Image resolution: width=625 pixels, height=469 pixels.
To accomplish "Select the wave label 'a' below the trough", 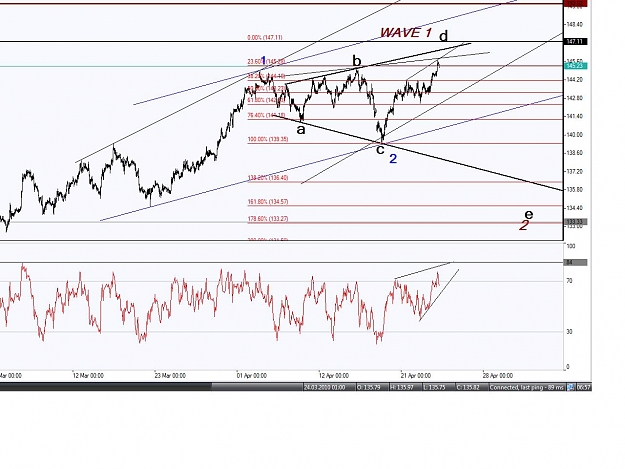I will [301, 129].
